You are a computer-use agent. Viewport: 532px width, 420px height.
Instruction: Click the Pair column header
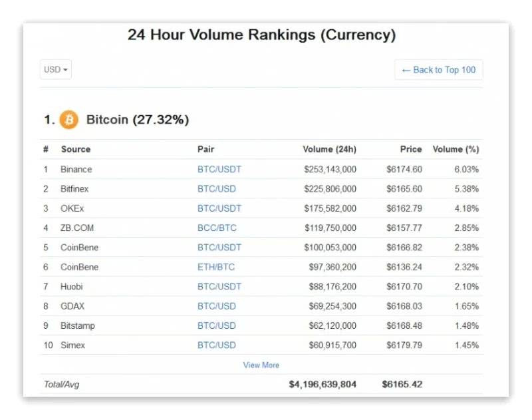[x=205, y=149]
